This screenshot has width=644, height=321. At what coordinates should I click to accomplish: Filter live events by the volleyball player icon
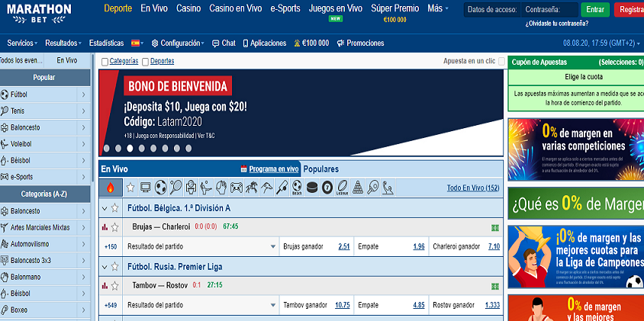206,188
